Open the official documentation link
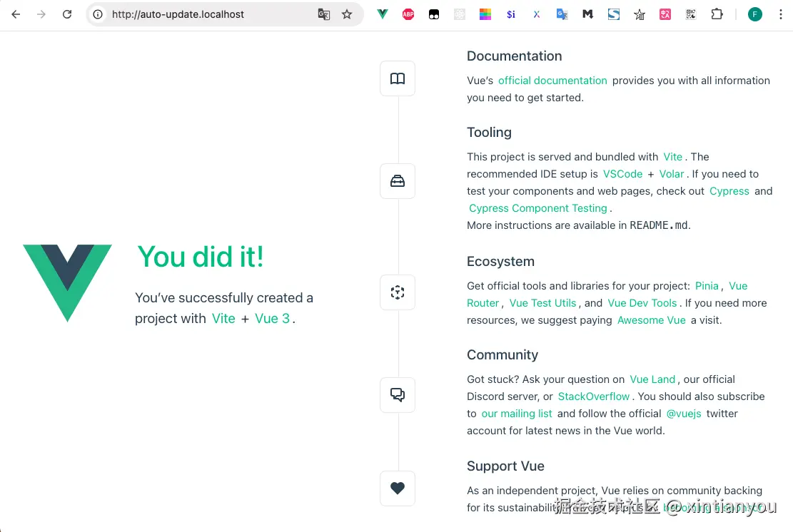This screenshot has height=532, width=793. (552, 81)
